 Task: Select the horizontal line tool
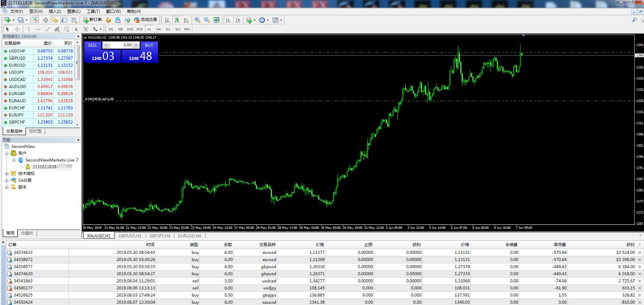[x=38, y=29]
